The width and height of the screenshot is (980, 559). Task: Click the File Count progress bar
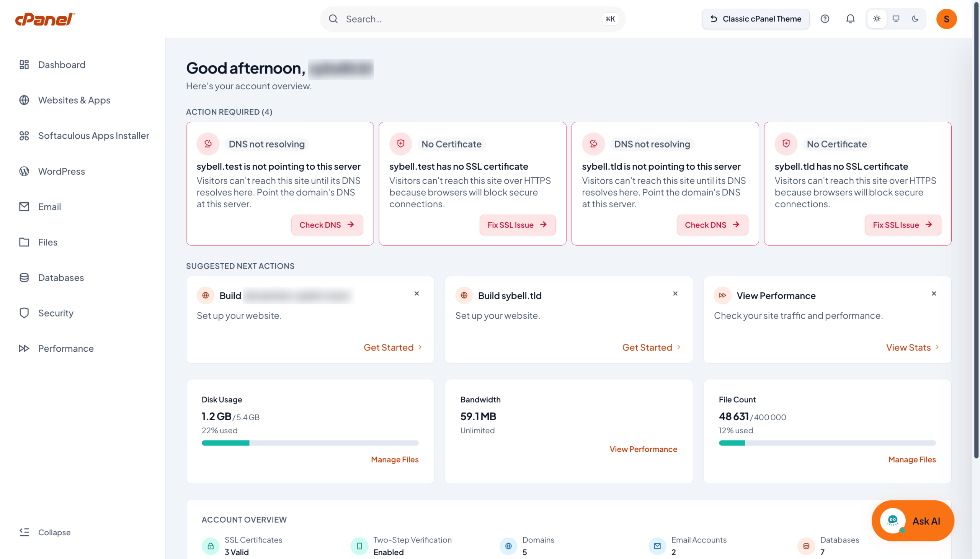[x=827, y=443]
